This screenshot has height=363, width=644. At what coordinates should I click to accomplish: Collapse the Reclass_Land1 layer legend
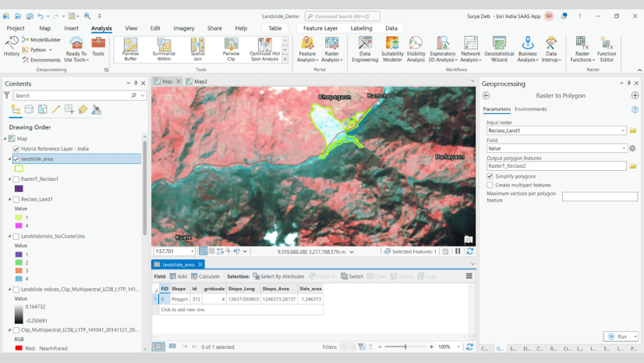click(x=10, y=199)
